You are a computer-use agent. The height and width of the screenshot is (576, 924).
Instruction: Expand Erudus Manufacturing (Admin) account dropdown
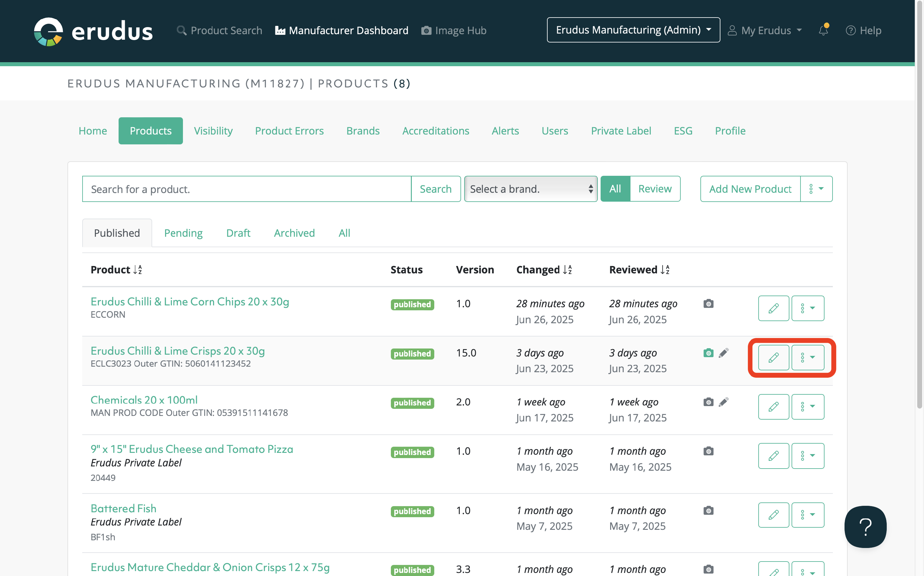[x=633, y=30]
